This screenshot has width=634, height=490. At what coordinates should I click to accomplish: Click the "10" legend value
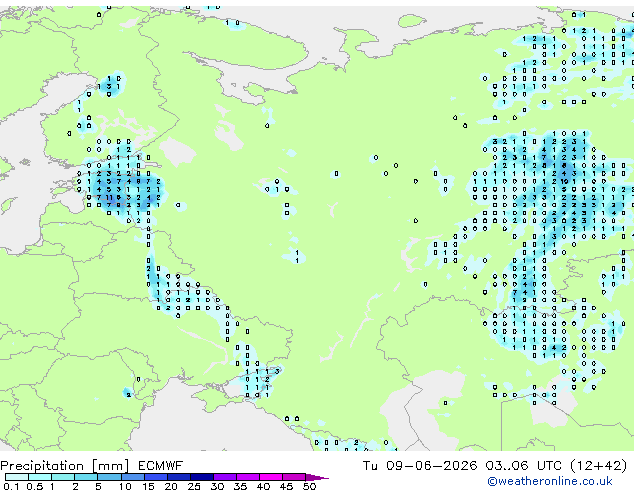[125, 486]
